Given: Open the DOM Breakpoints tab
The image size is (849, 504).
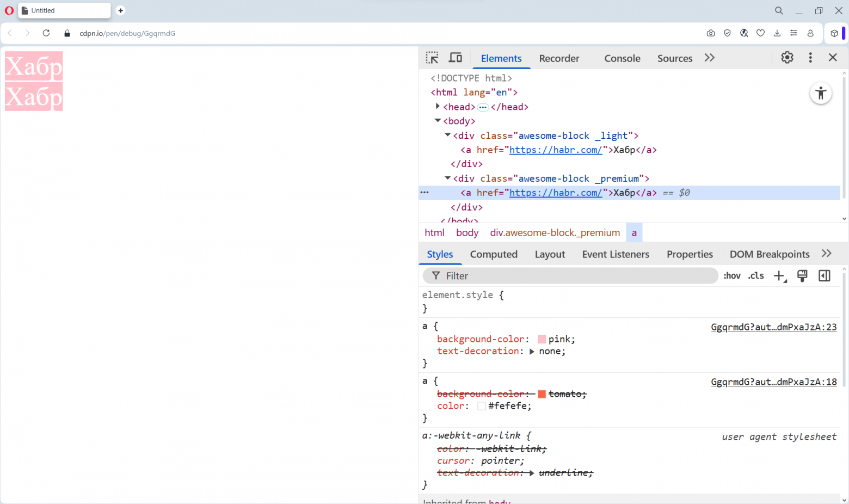Looking at the screenshot, I should point(770,254).
